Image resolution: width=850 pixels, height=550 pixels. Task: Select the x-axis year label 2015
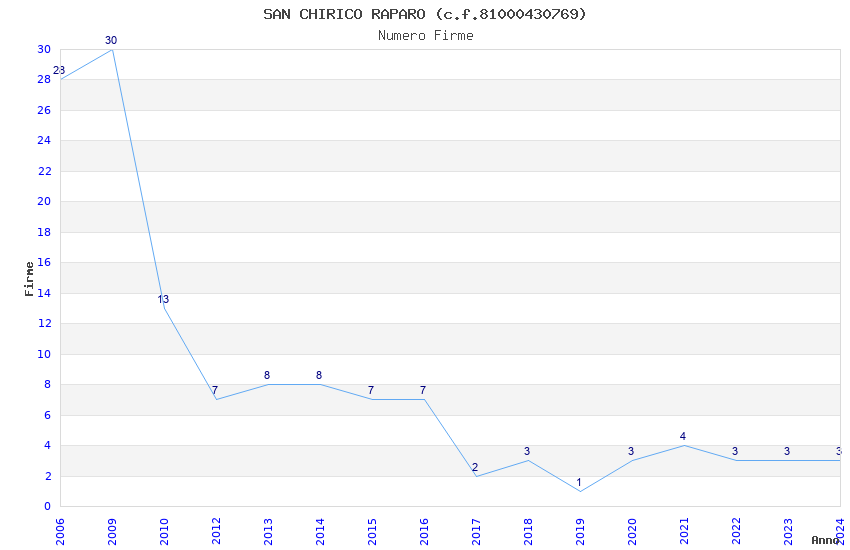[x=372, y=531]
